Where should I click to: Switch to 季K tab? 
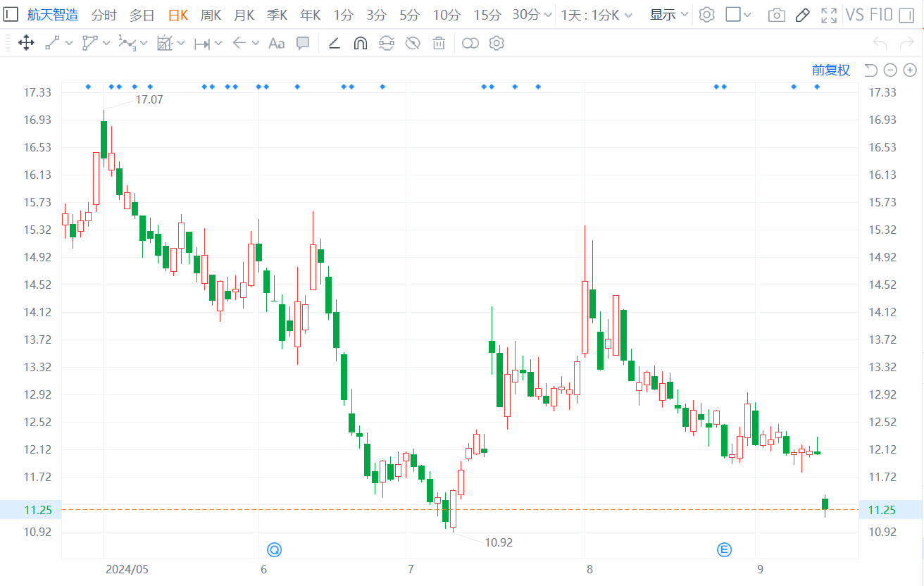pyautogui.click(x=277, y=15)
